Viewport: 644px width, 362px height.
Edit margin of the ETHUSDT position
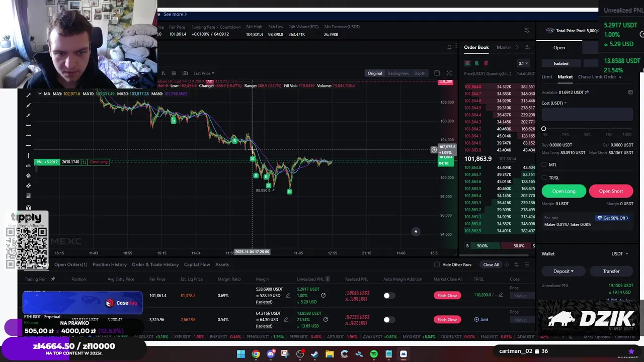(286, 320)
